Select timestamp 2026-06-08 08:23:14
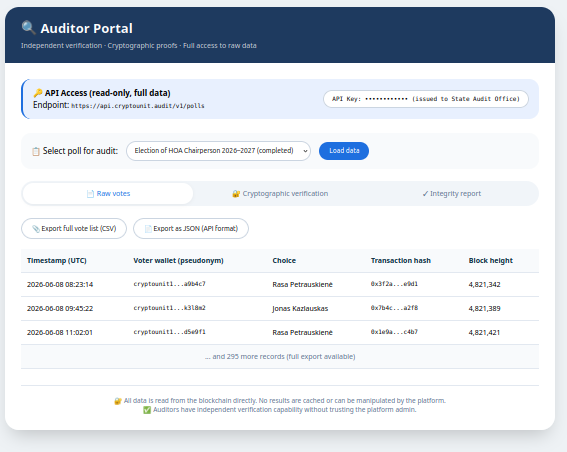The image size is (567, 452). pyautogui.click(x=60, y=285)
